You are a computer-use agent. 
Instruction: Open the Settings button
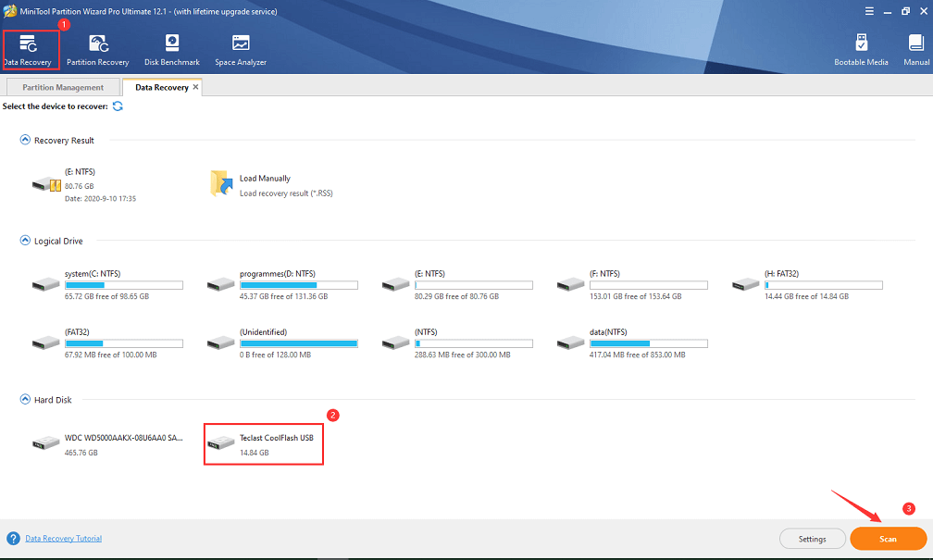pyautogui.click(x=813, y=539)
